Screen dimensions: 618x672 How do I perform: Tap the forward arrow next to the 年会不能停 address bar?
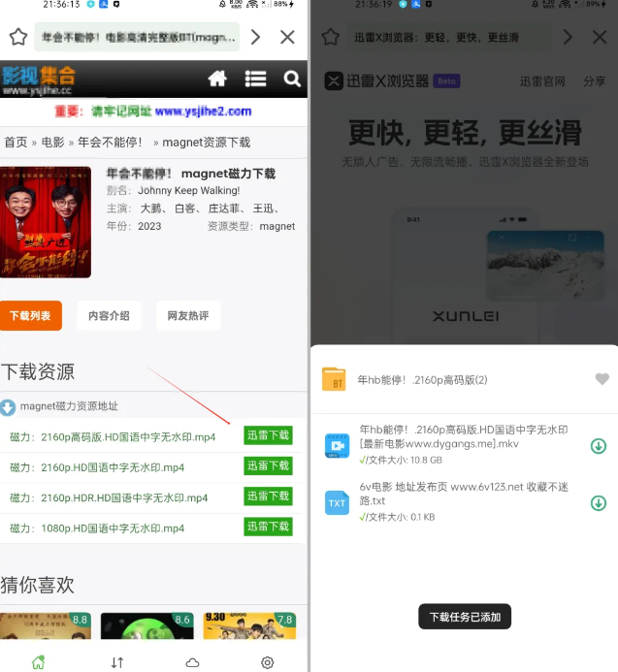point(255,38)
